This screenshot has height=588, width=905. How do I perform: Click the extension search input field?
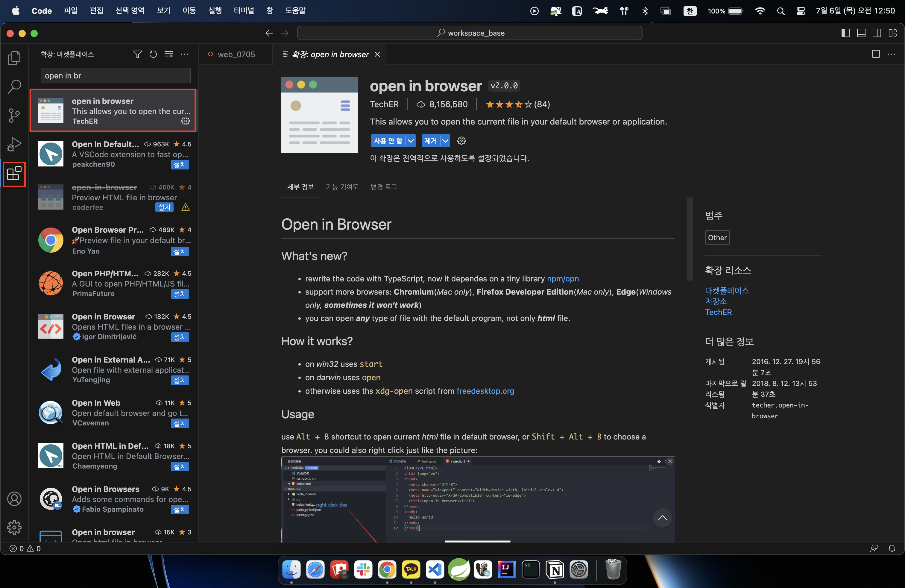pyautogui.click(x=116, y=76)
